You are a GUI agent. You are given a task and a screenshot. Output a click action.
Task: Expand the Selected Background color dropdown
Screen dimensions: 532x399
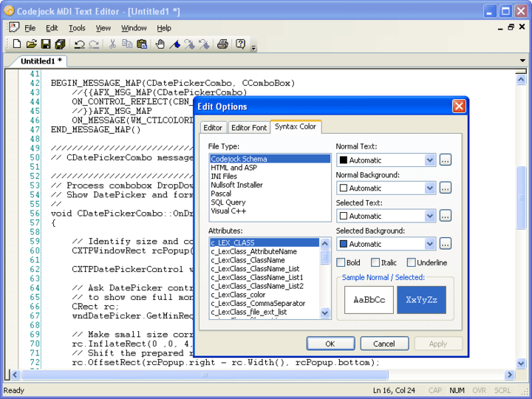429,244
